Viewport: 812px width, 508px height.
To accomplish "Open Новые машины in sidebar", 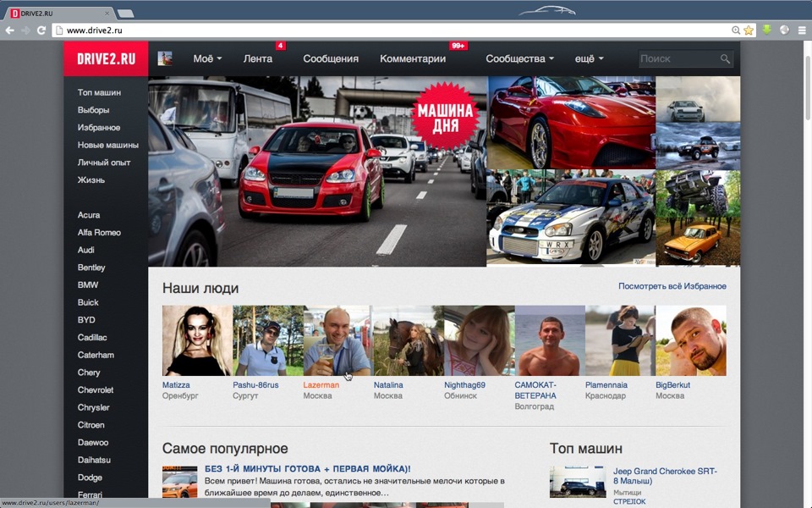I will pyautogui.click(x=107, y=145).
